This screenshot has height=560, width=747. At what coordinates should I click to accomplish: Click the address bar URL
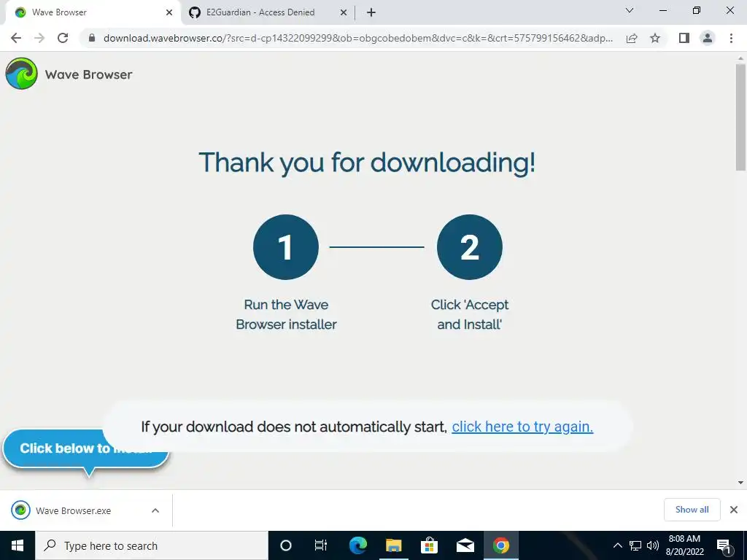[x=357, y=38]
